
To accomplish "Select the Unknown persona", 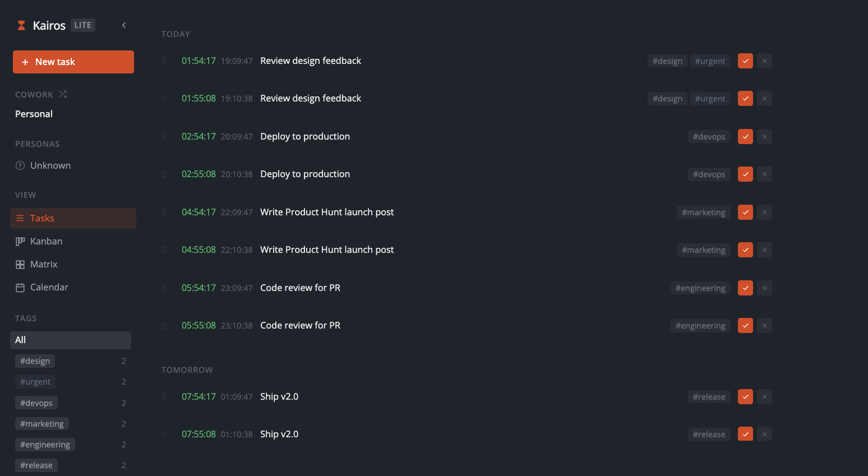I will (x=50, y=165).
